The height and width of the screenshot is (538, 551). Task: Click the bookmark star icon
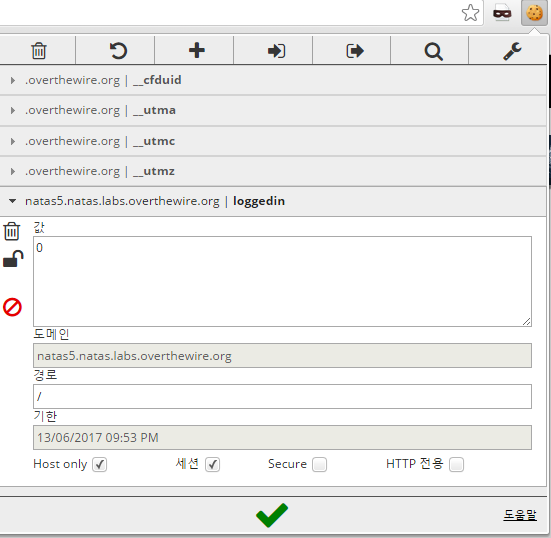[x=470, y=13]
